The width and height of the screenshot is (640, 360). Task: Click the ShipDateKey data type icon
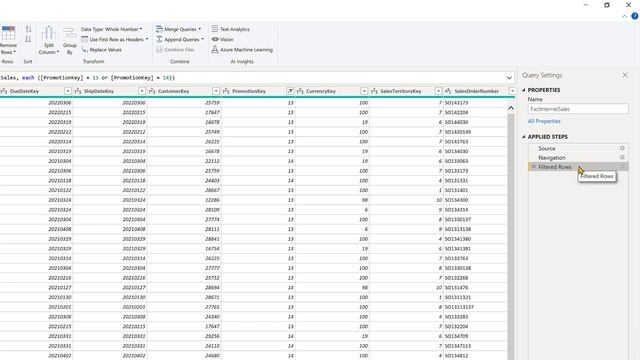click(x=78, y=91)
